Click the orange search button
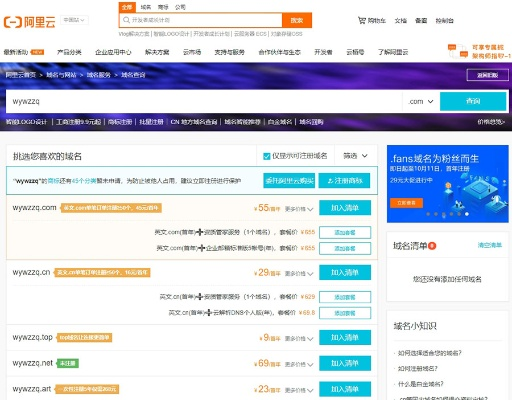This screenshot has height=400, width=512. pos(297,20)
